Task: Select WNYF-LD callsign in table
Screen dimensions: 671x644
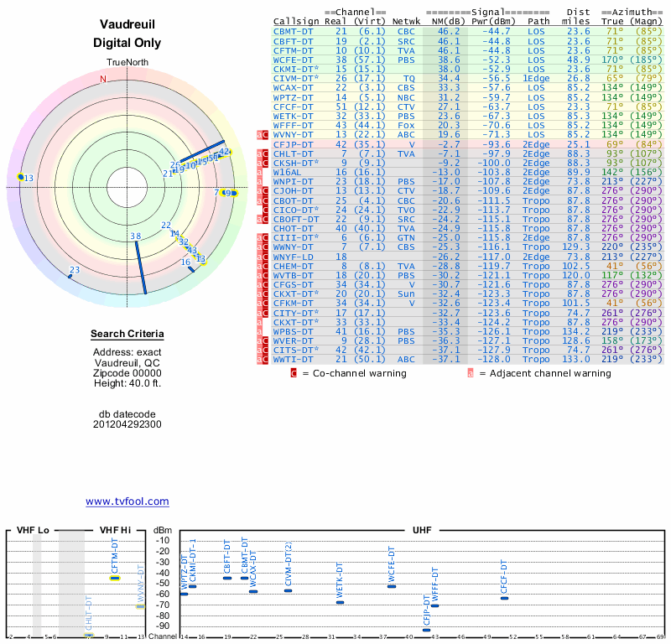Action: [x=293, y=257]
